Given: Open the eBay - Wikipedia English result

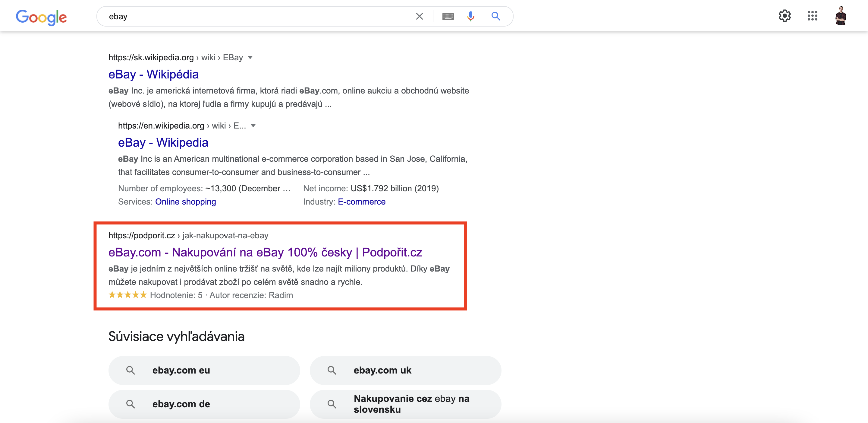Looking at the screenshot, I should pos(163,142).
